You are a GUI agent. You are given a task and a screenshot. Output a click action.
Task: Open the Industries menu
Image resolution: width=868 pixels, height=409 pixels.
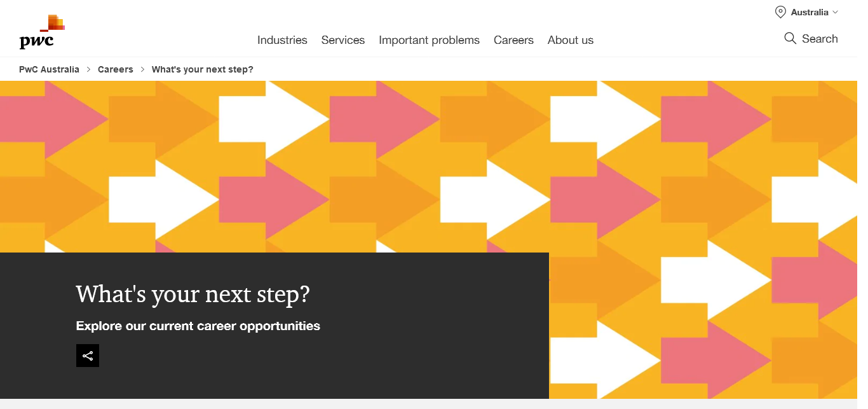(x=282, y=40)
